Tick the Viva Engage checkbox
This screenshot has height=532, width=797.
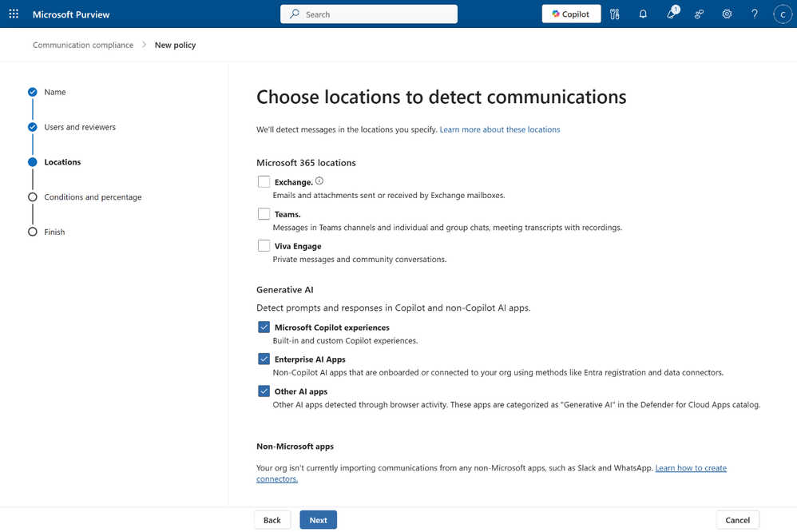[264, 246]
